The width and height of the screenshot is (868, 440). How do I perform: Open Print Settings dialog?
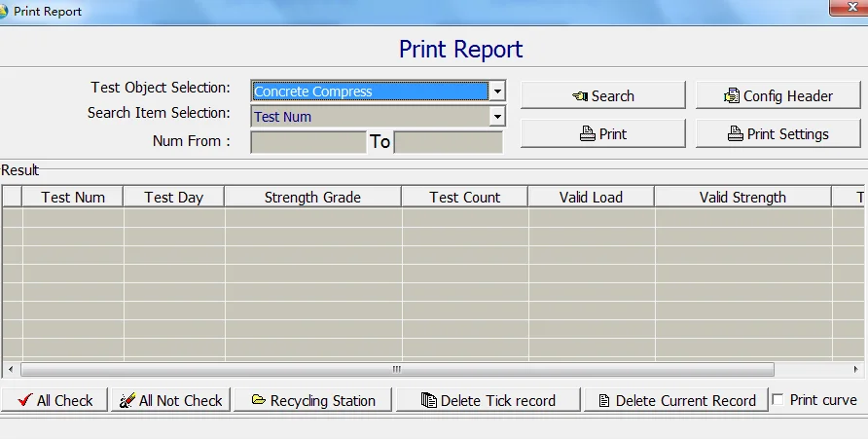(778, 134)
